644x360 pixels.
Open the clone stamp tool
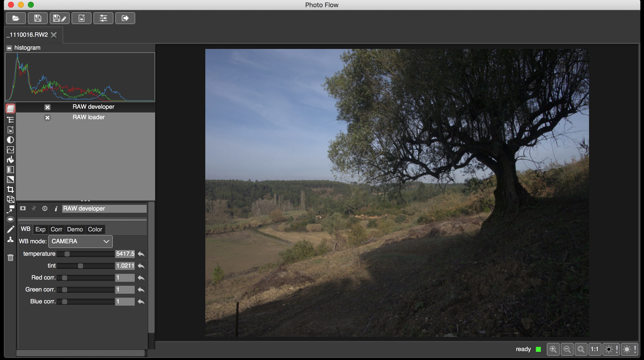click(10, 240)
